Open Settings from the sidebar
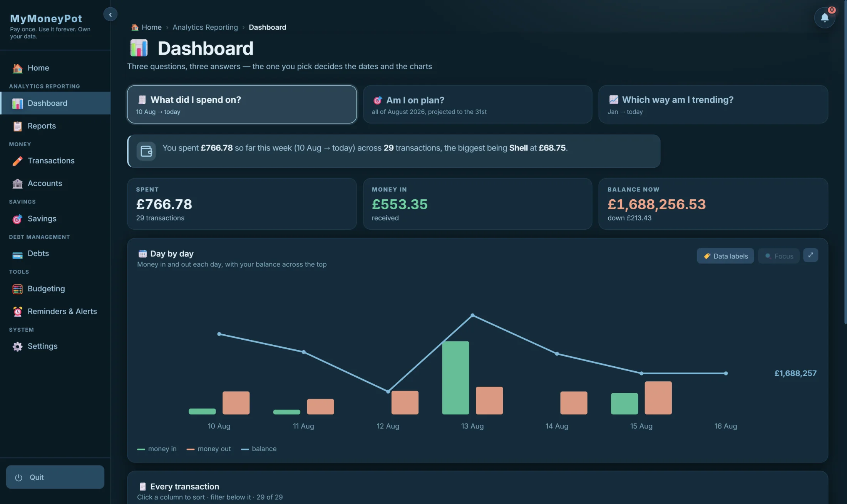 [55, 346]
